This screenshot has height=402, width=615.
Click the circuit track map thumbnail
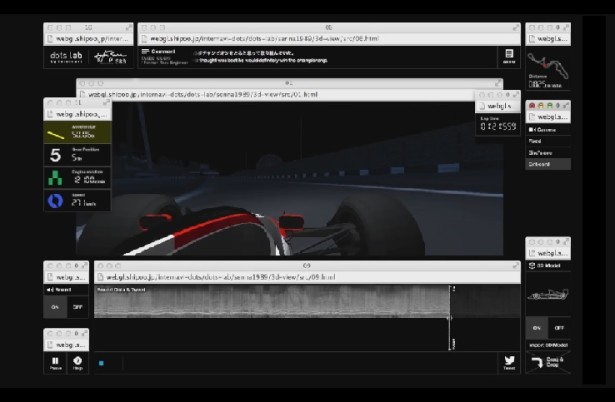tap(548, 65)
